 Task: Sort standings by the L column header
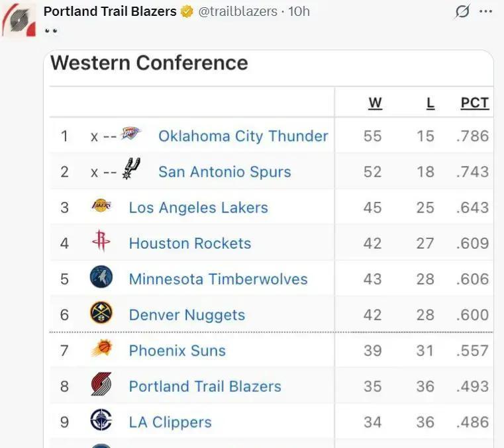click(430, 103)
